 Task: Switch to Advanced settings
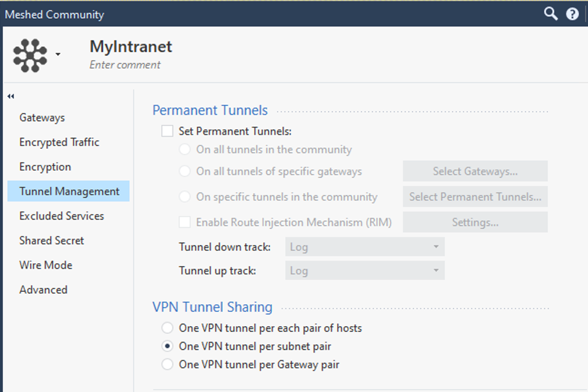44,290
